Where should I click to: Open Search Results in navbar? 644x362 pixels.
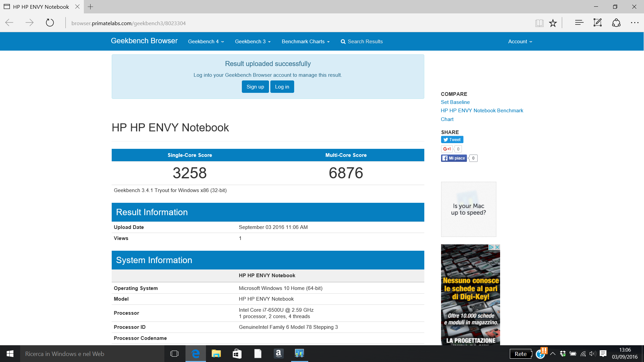point(362,42)
